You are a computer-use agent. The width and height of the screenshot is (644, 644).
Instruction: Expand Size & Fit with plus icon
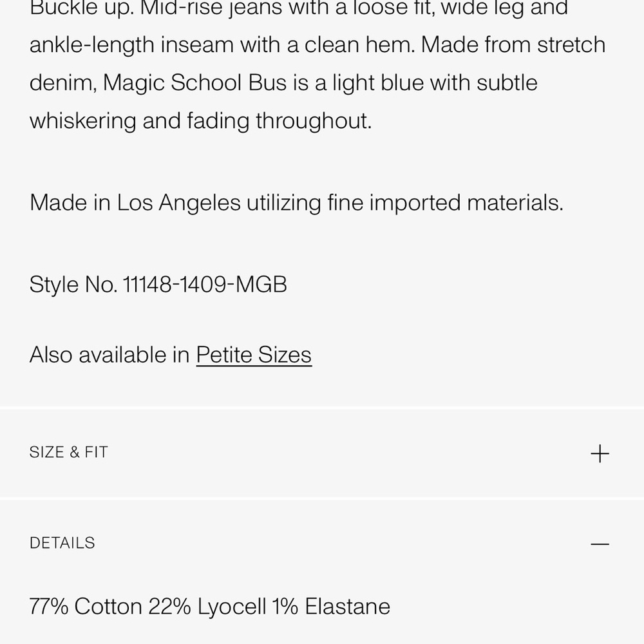(600, 453)
